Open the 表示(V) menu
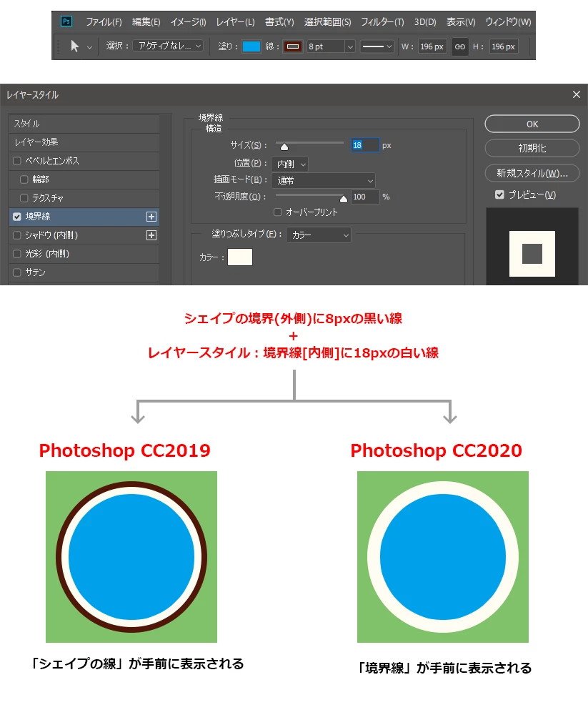The height and width of the screenshot is (715, 588). [x=461, y=21]
